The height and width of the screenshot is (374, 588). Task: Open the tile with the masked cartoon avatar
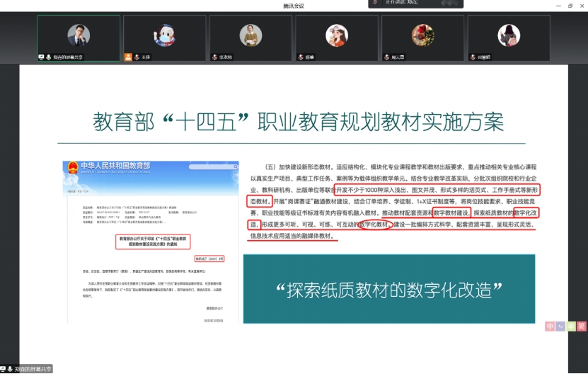point(165,38)
